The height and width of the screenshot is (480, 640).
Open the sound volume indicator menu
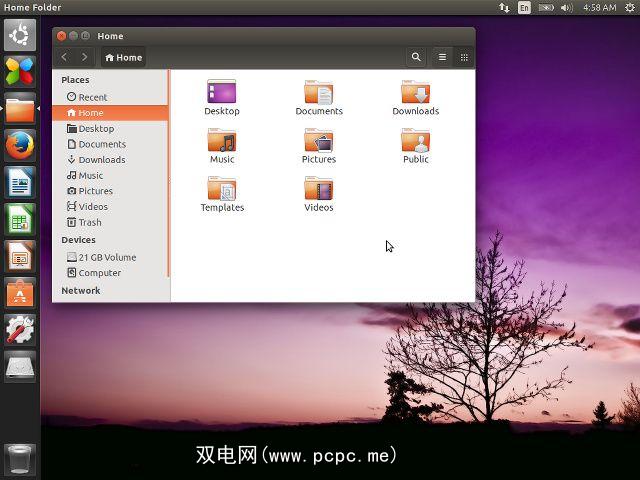(567, 8)
